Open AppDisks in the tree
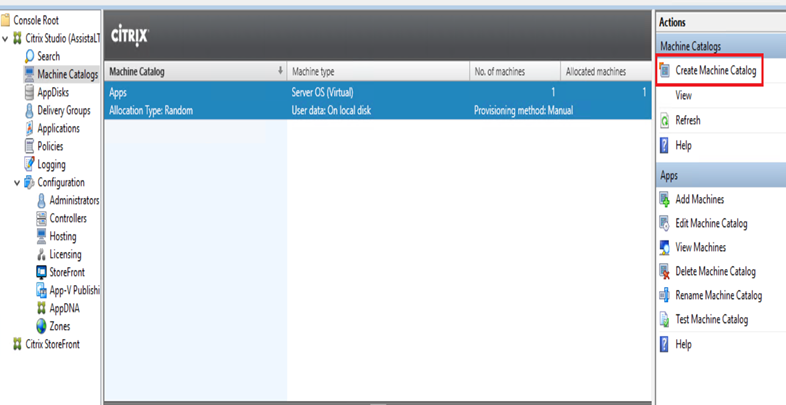 (53, 92)
